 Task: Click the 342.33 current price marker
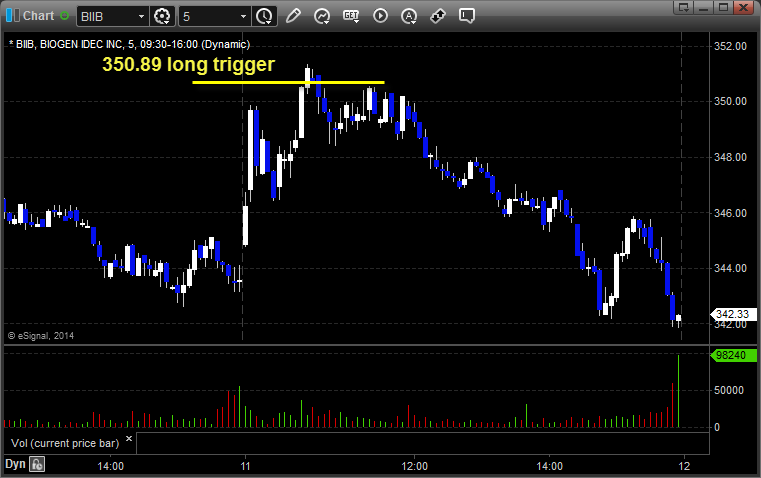click(x=733, y=314)
